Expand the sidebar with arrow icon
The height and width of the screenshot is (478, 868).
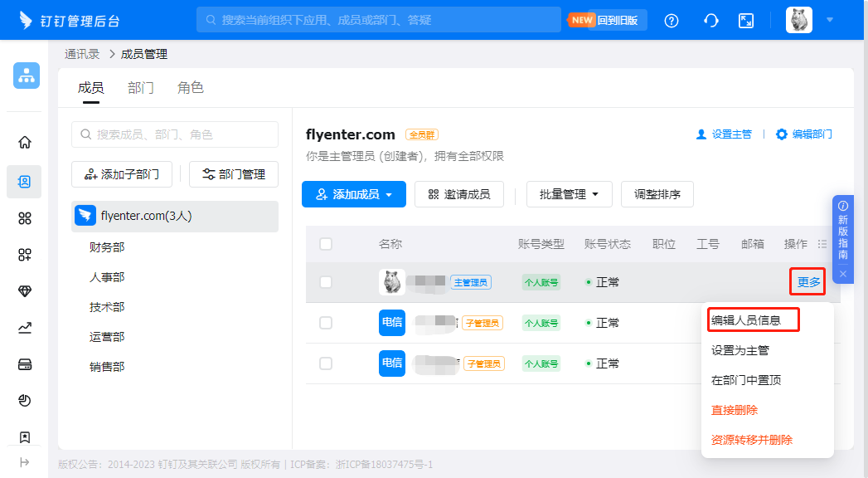tap(24, 462)
